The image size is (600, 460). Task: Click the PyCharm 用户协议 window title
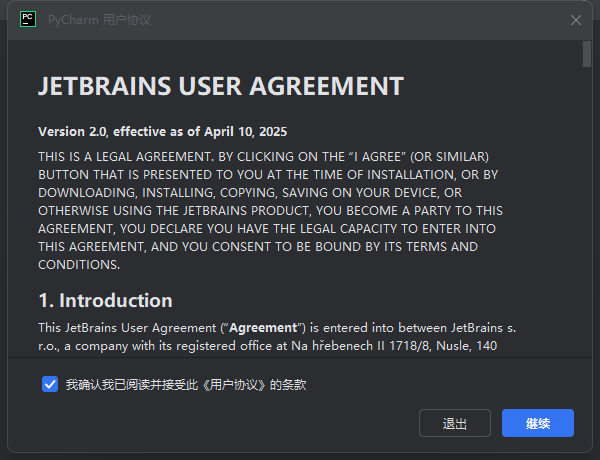point(99,20)
